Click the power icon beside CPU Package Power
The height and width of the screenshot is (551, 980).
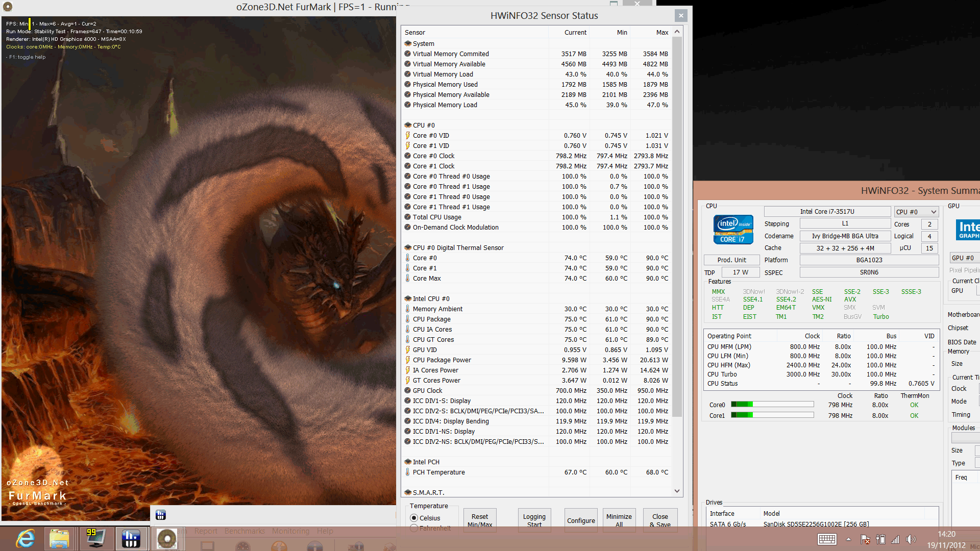coord(408,360)
